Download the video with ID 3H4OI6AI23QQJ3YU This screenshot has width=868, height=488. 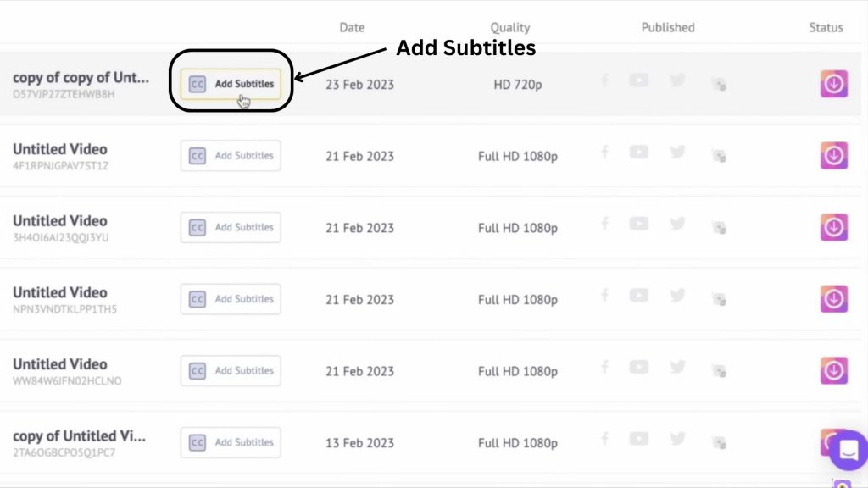834,227
